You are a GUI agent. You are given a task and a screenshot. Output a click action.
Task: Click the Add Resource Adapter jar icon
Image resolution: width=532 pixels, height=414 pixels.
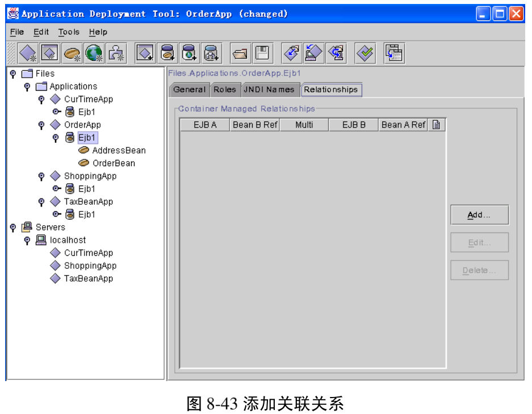(x=211, y=53)
